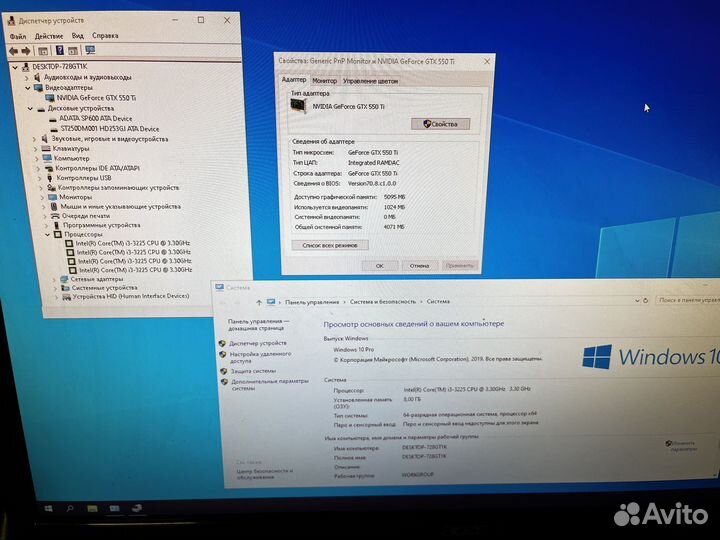Click Центр безопасности и обслуживания link

pos(265,474)
